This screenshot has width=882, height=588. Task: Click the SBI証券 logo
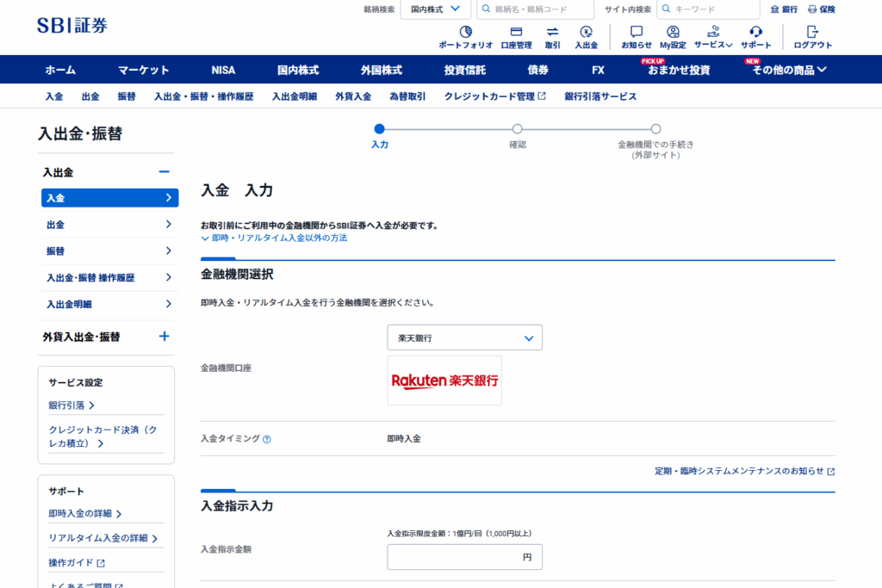pyautogui.click(x=72, y=25)
